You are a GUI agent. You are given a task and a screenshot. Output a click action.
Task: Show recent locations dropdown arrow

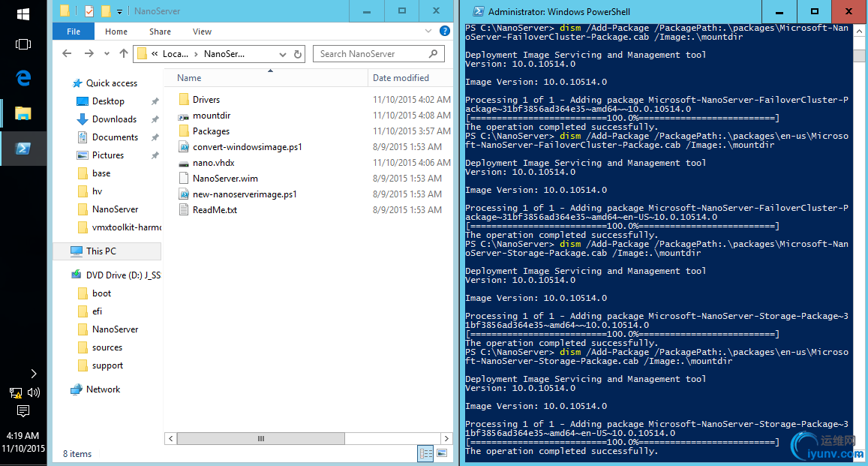point(107,54)
